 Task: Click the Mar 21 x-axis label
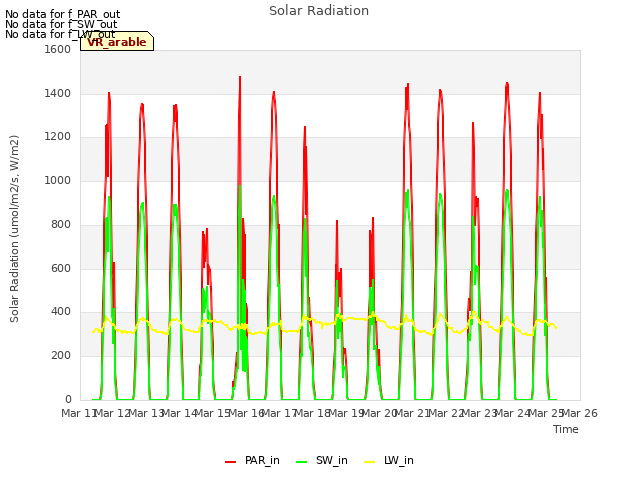[x=413, y=413]
